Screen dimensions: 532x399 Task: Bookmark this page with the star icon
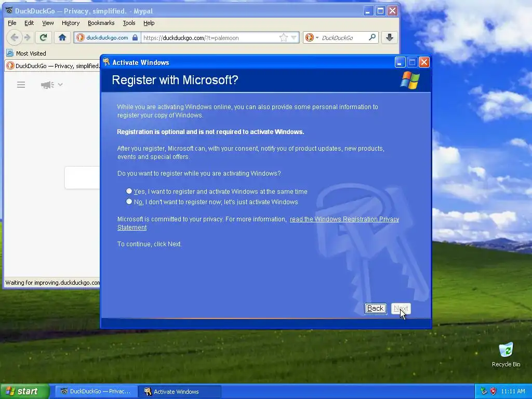coord(283,37)
